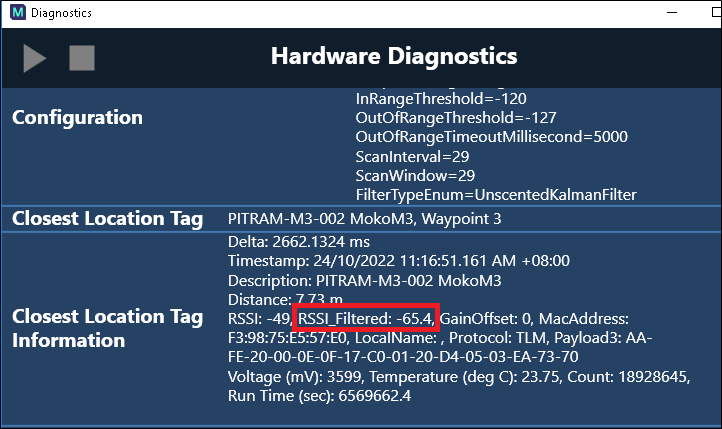Start diagnostics with the play button
722x429 pixels.
(35, 58)
